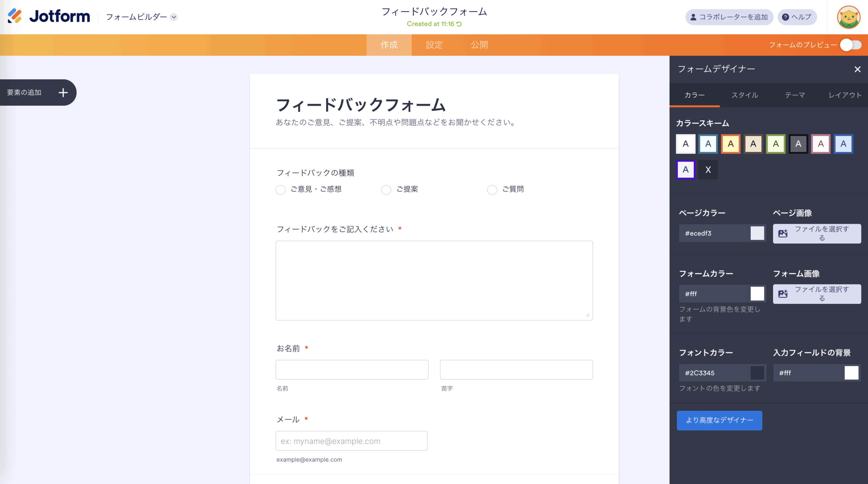Close the form designer panel
868x484 pixels.
(x=857, y=70)
